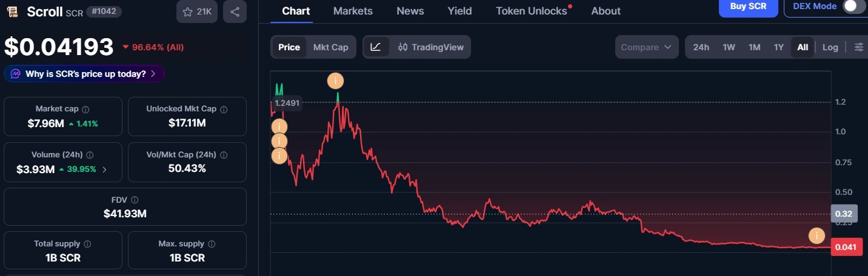This screenshot has width=868, height=276.
Task: Click FDV info icon
Action: click(135, 200)
